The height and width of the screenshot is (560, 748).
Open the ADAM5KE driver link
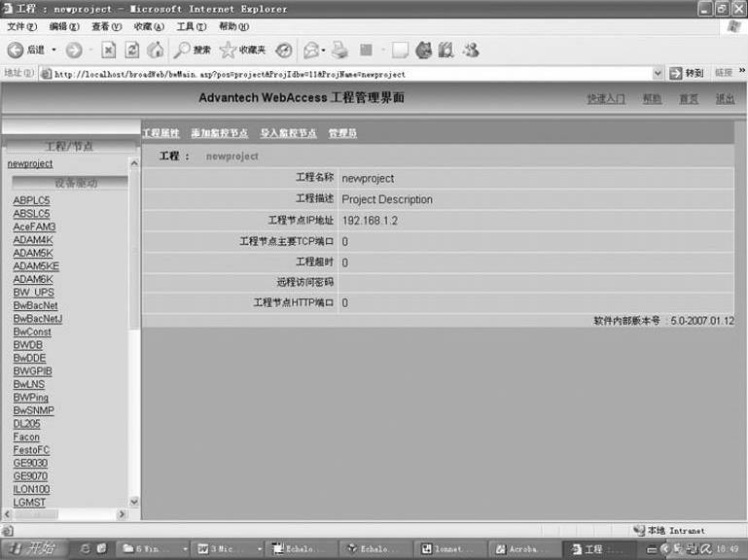point(36,266)
